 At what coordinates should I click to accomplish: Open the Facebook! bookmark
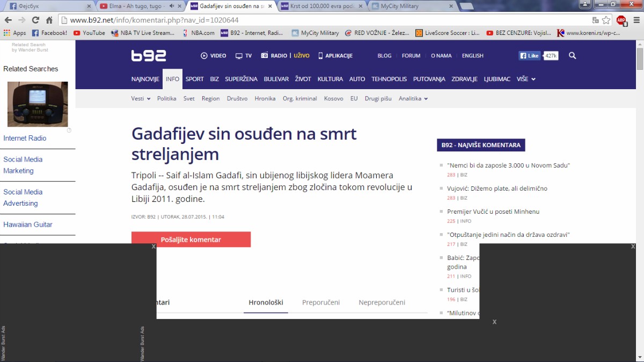point(49,33)
